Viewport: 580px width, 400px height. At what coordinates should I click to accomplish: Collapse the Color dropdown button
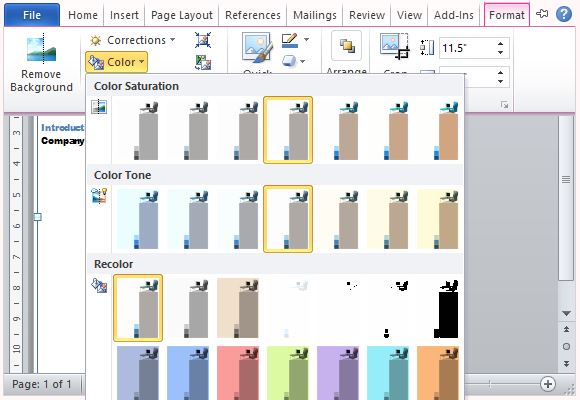pyautogui.click(x=117, y=62)
